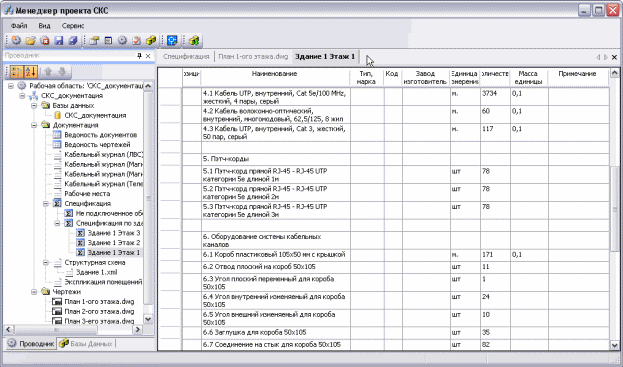Toggle alphabetical A-Z sort button

coord(31,72)
